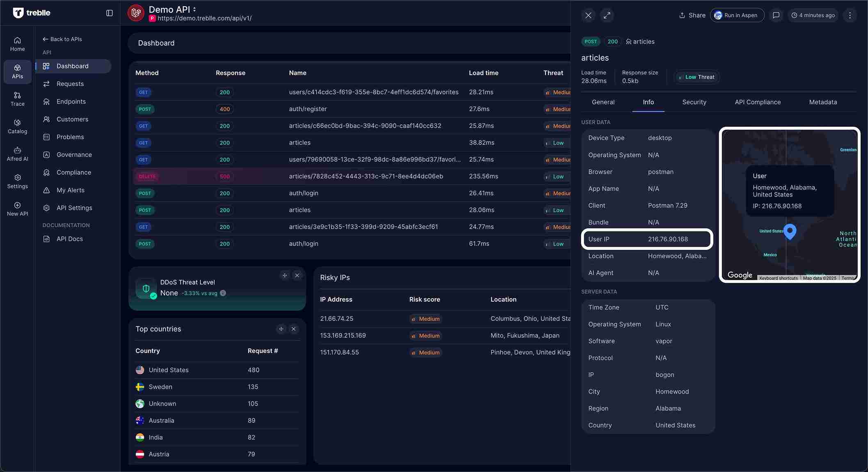This screenshot has width=868, height=472.
Task: Click the Catalog sidebar icon
Action: pyautogui.click(x=17, y=126)
